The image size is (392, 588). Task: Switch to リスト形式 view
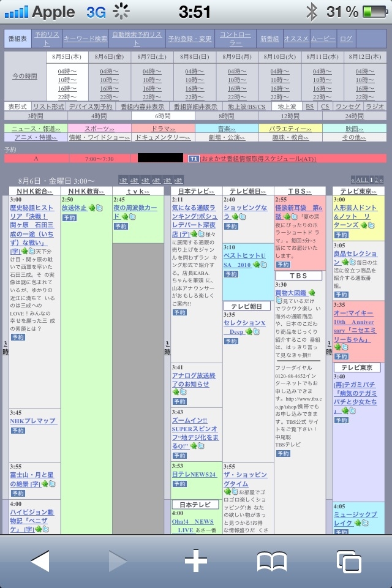(x=49, y=107)
